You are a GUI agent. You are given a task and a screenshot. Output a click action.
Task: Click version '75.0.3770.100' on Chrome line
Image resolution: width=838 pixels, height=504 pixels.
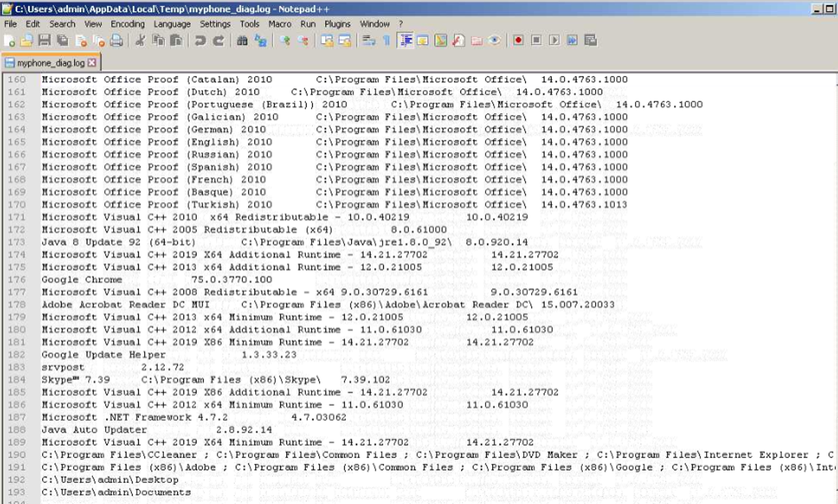click(x=231, y=280)
